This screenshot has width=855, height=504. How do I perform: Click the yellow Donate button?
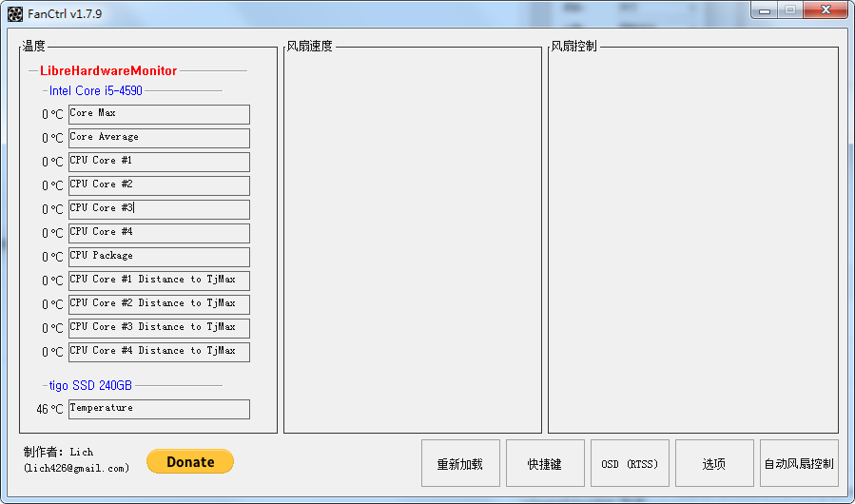tap(190, 461)
